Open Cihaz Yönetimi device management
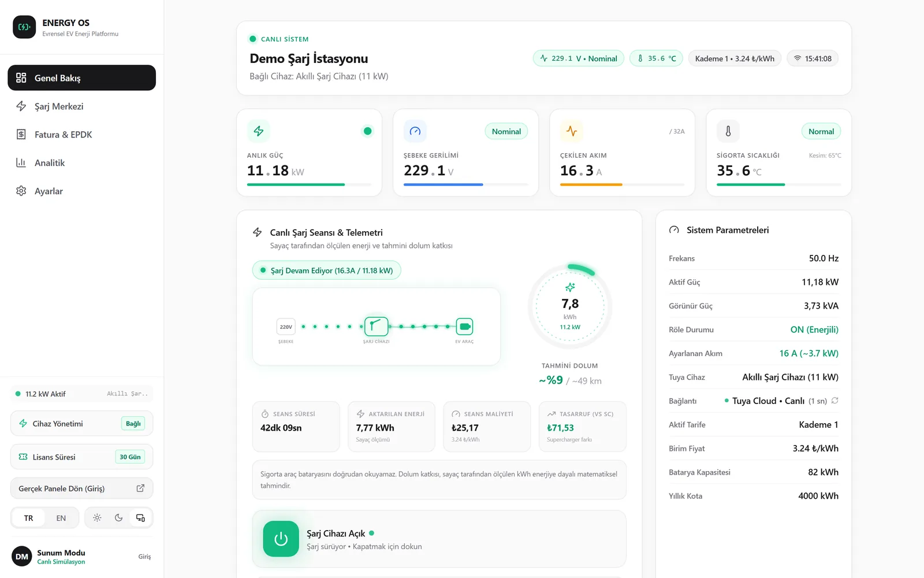Viewport: 924px width, 578px height. [81, 424]
